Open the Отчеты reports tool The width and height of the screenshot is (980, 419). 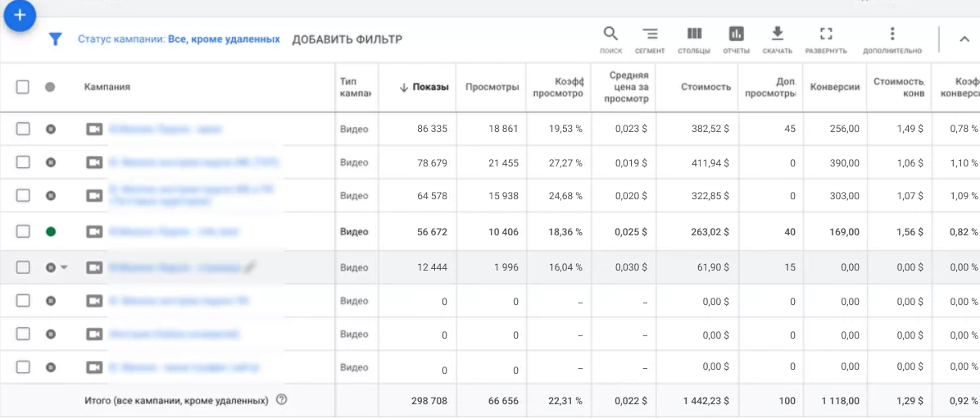click(737, 39)
